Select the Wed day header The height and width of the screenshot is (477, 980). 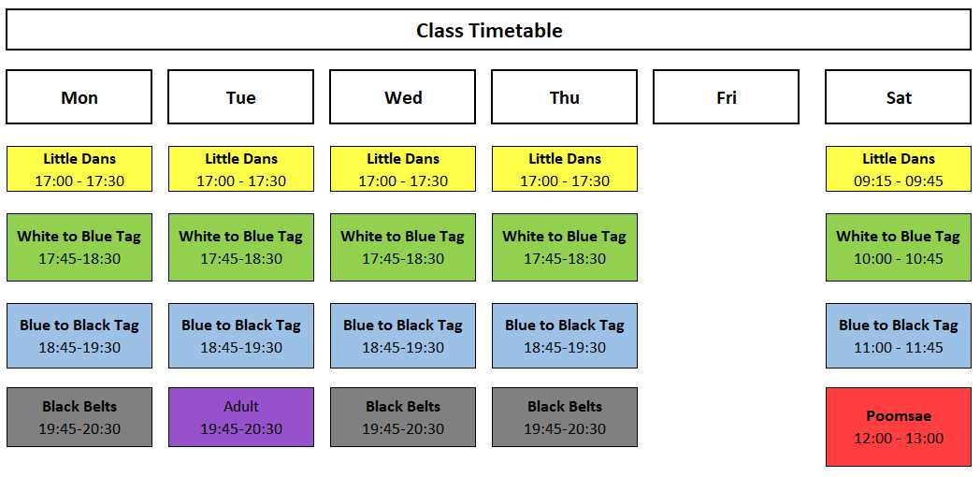click(x=402, y=97)
